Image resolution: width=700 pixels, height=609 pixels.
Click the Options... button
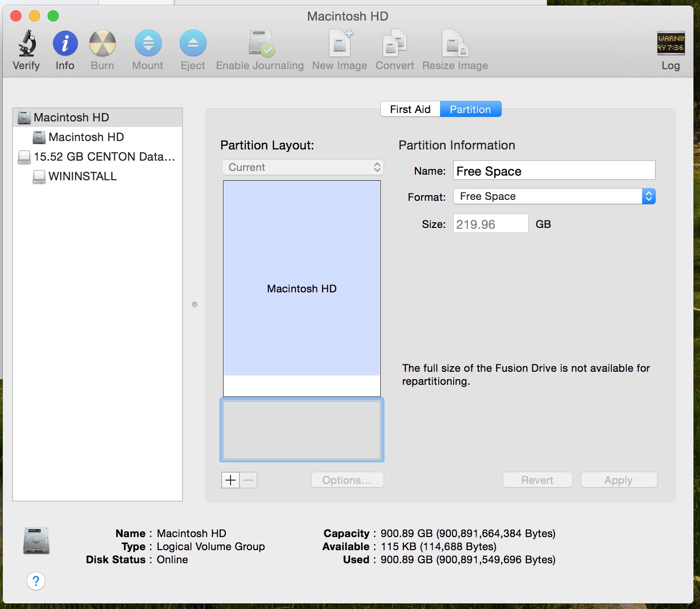[x=347, y=480]
